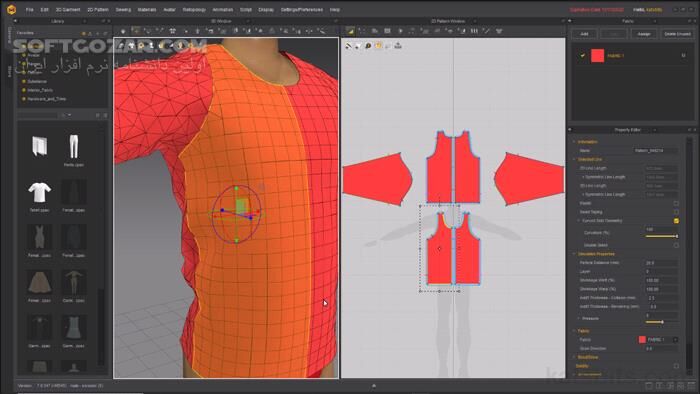
Task: Select the highlighted Select/Move tool in 3D toolbar
Action: (x=136, y=30)
